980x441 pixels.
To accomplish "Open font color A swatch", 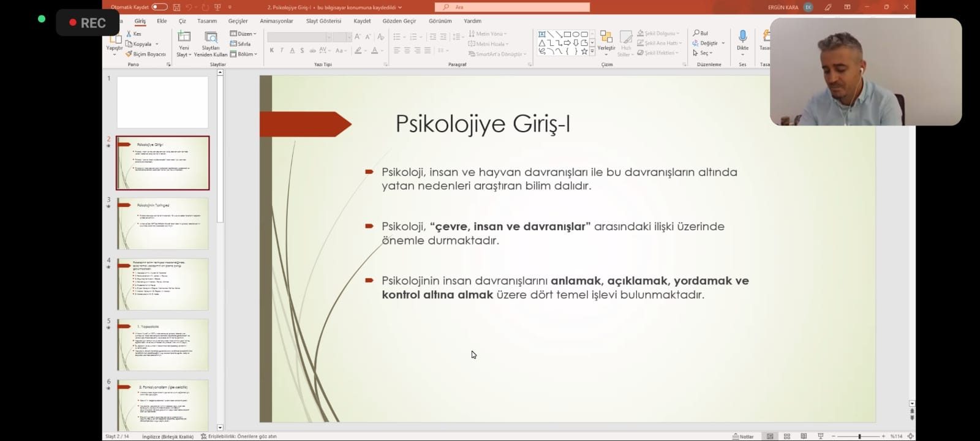I will click(374, 51).
